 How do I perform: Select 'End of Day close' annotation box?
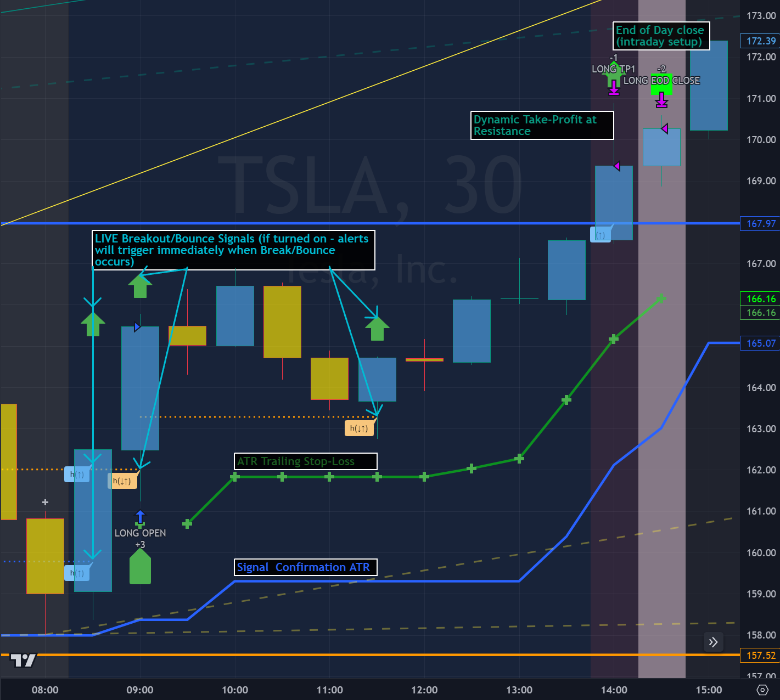click(661, 36)
